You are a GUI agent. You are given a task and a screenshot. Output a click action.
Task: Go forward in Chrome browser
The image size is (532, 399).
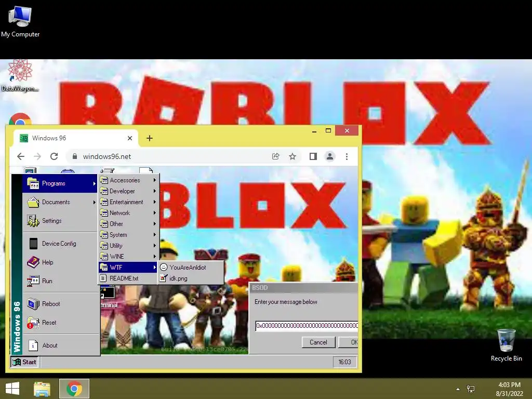[x=37, y=156]
